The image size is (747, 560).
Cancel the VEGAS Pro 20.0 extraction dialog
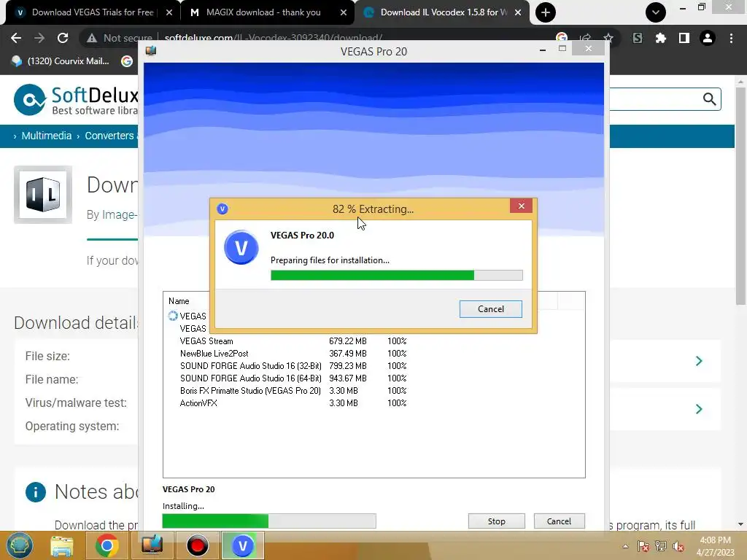click(490, 309)
